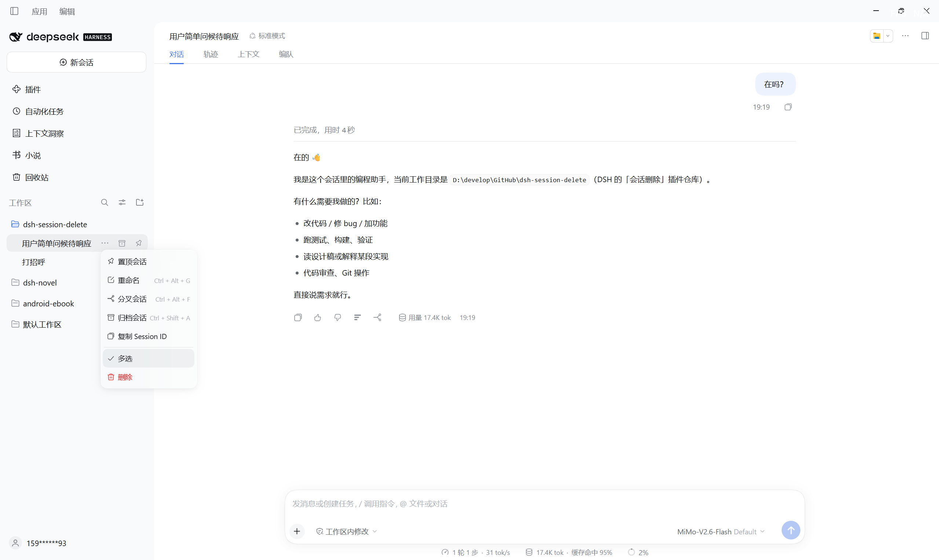Switch to the 轨迹 tab
This screenshot has height=560, width=939.
pos(211,54)
